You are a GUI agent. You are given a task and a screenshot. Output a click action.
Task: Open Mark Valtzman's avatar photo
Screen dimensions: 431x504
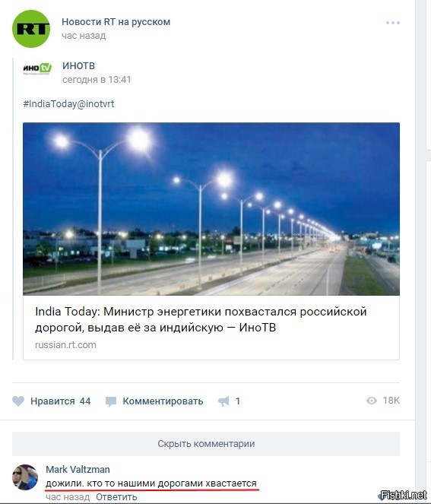25,477
